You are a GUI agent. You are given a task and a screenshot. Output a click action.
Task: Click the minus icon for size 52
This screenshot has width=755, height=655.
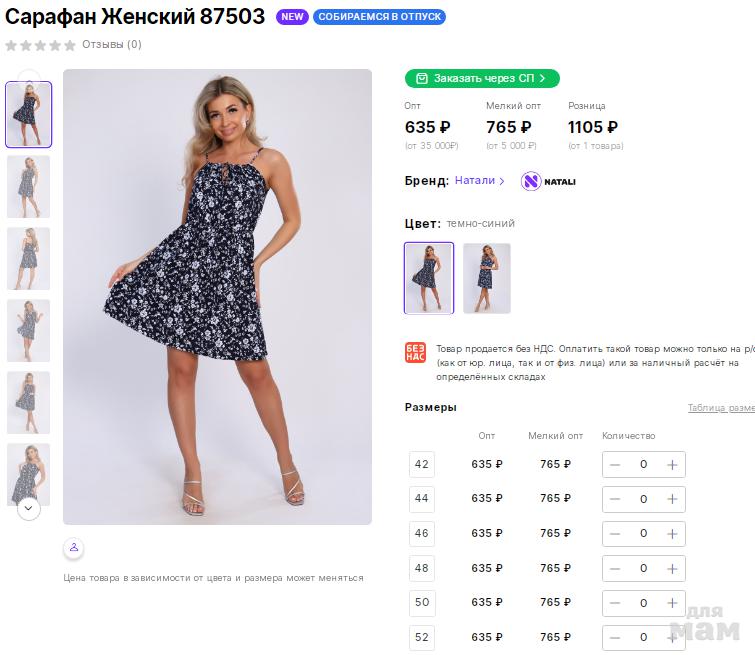pos(615,637)
